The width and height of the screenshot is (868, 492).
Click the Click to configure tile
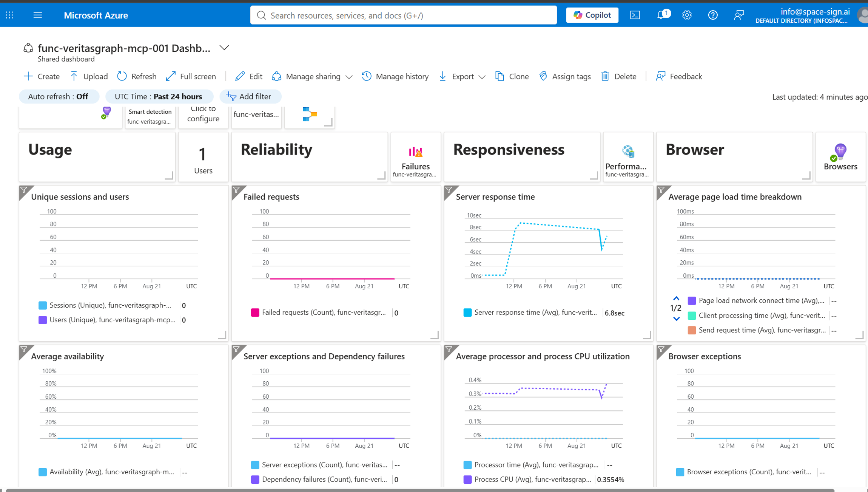click(x=203, y=117)
